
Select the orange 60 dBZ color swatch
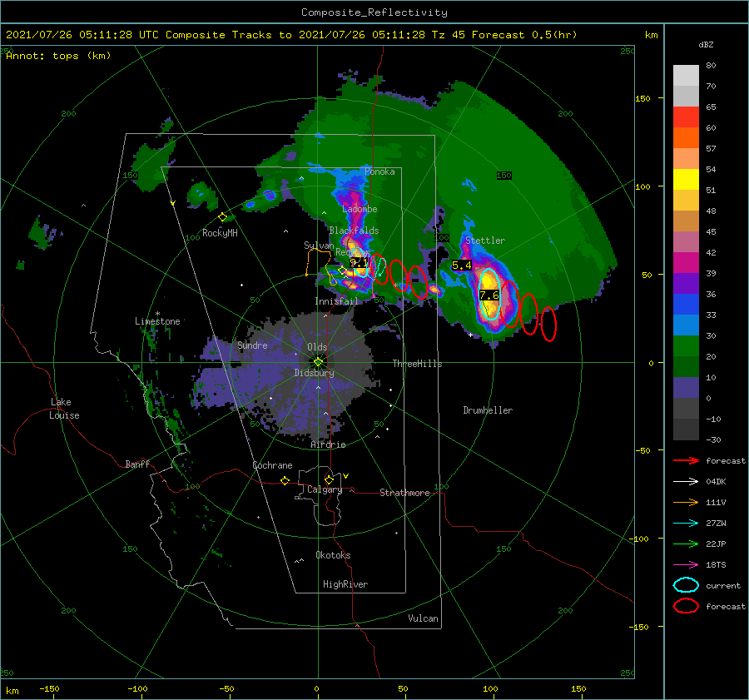coord(686,138)
